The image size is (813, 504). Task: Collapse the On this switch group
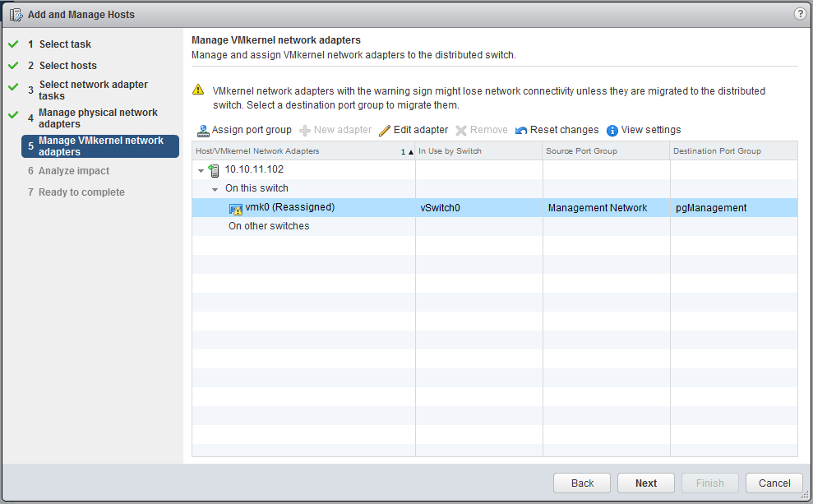(215, 189)
